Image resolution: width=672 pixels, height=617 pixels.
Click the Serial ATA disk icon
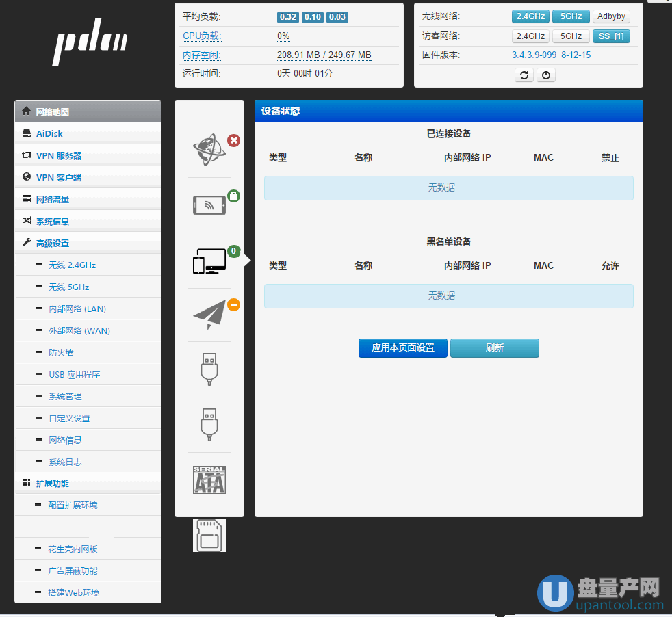209,480
